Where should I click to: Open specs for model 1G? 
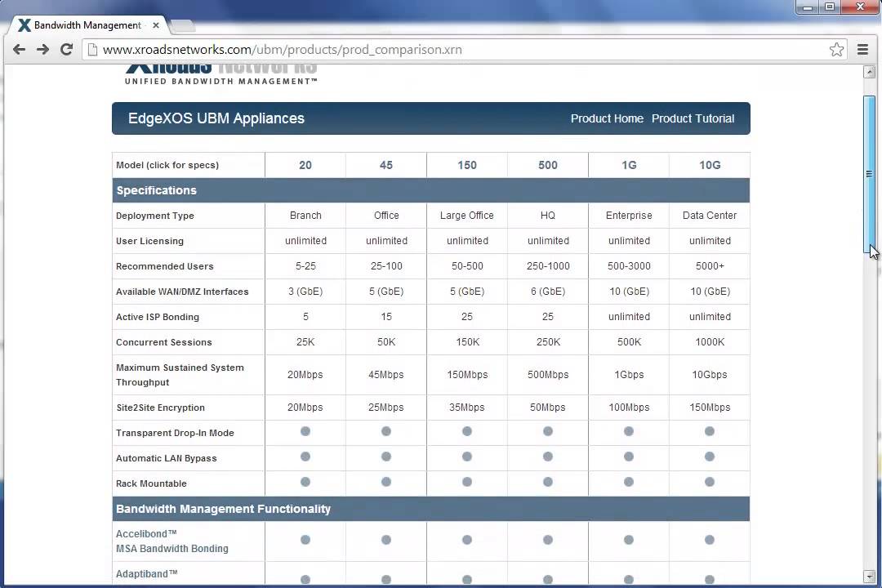click(629, 165)
